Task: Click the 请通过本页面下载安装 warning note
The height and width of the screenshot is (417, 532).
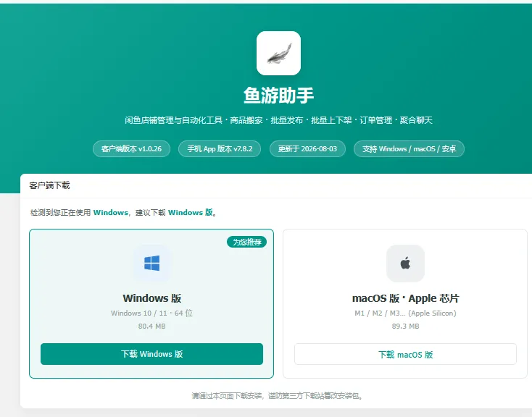Action: tap(277, 395)
